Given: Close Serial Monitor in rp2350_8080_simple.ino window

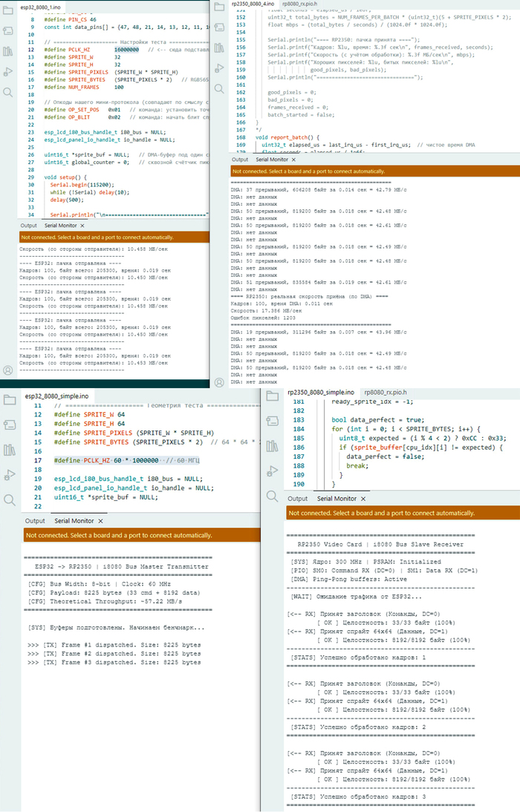Looking at the screenshot, I should (363, 499).
